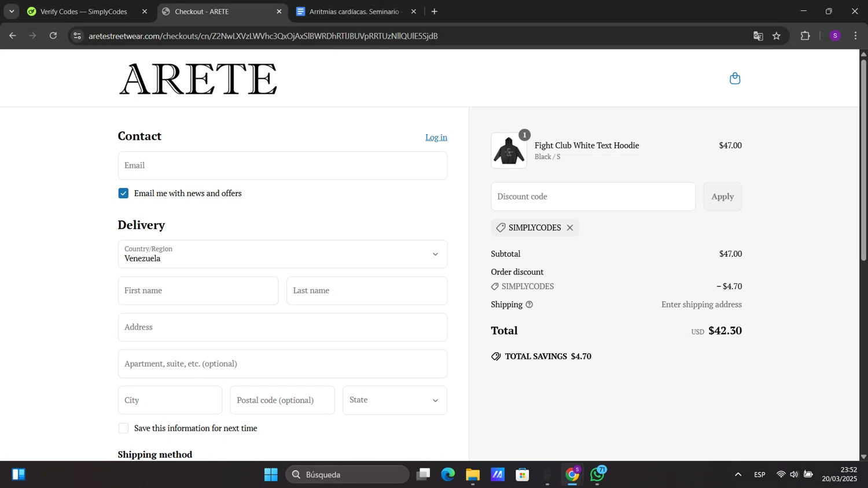This screenshot has height=488, width=868.
Task: Open the Chrome profile avatar
Action: (835, 36)
